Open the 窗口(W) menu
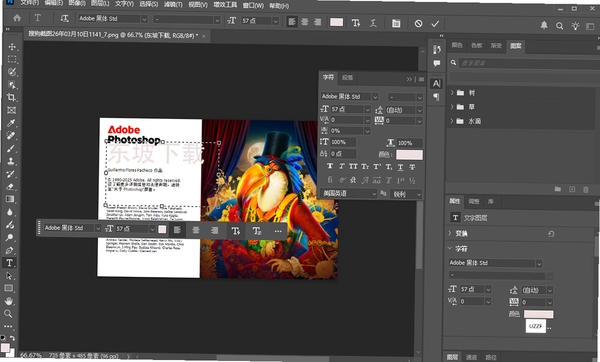Image resolution: width=600 pixels, height=362 pixels. pos(253,5)
